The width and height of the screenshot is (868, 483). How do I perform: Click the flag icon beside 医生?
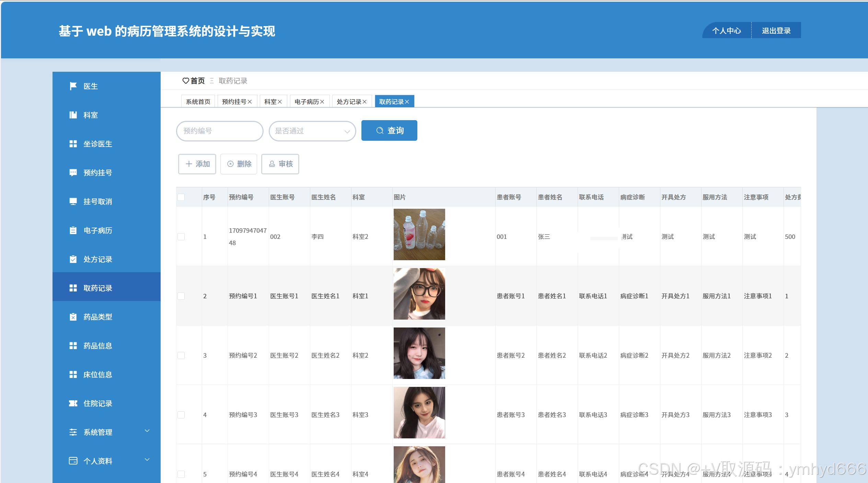click(73, 86)
